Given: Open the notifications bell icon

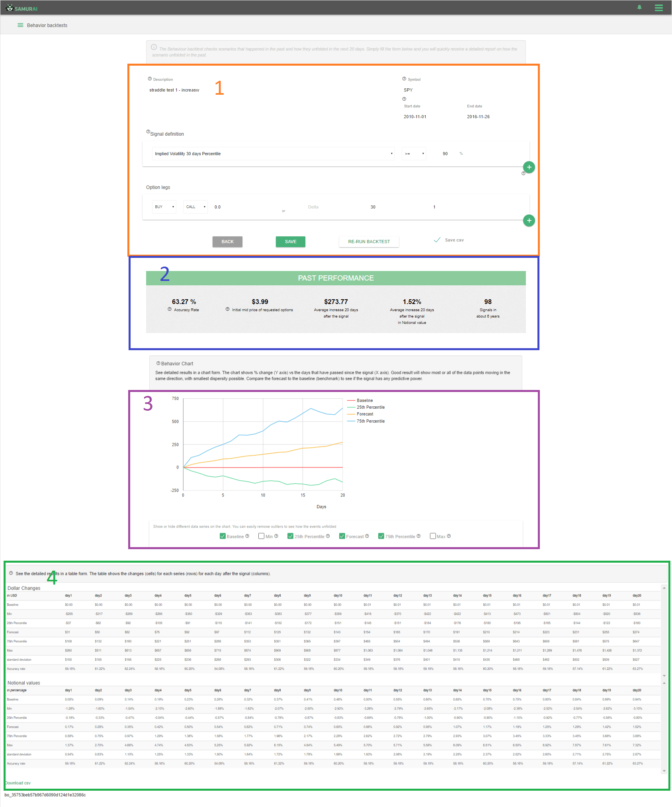Looking at the screenshot, I should (x=639, y=8).
